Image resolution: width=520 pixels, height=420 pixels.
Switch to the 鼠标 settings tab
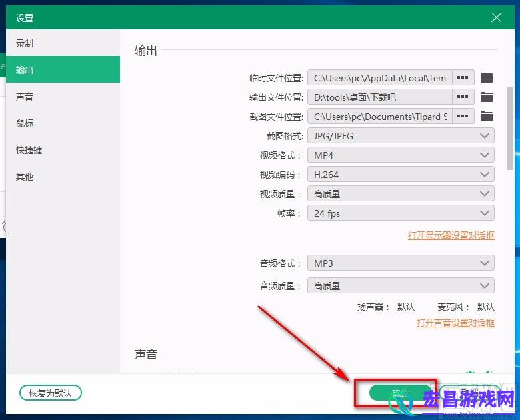point(63,123)
